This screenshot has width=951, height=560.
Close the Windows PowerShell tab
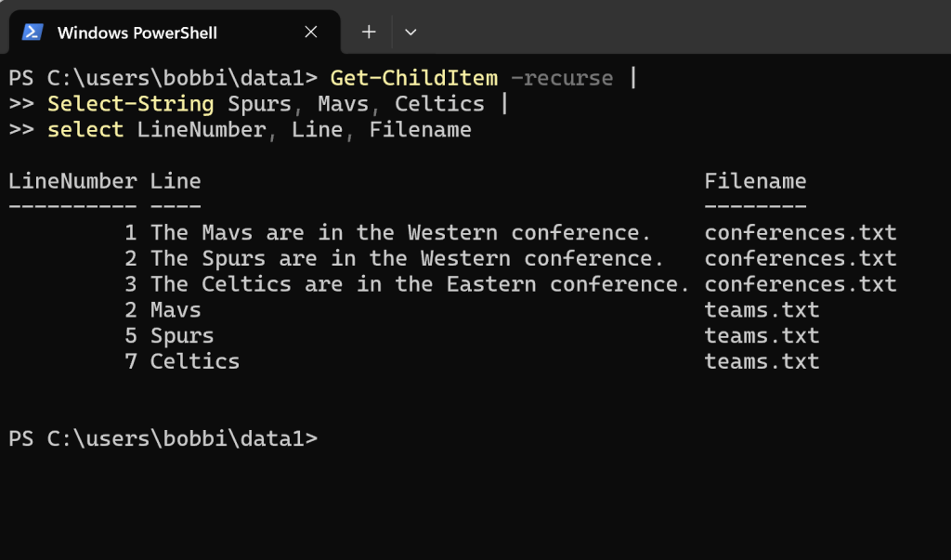point(311,30)
